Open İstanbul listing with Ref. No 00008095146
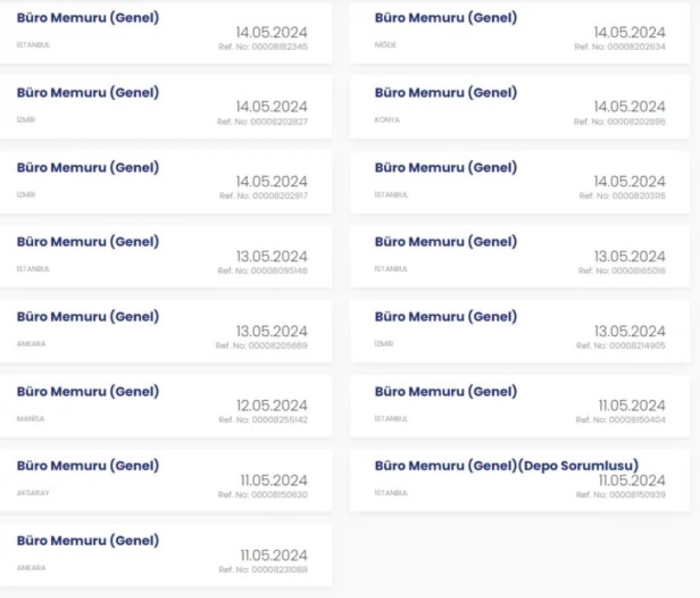Image resolution: width=700 pixels, height=598 pixels. pyautogui.click(x=166, y=257)
